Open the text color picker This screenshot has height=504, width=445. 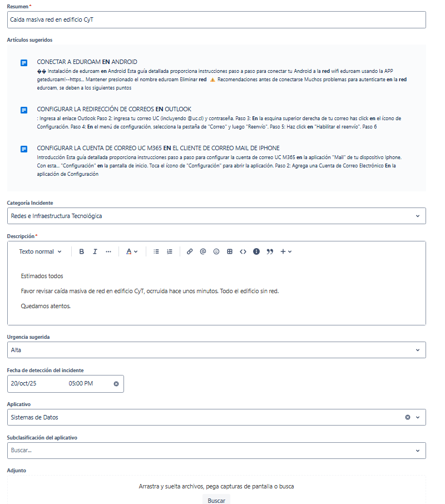coord(131,251)
